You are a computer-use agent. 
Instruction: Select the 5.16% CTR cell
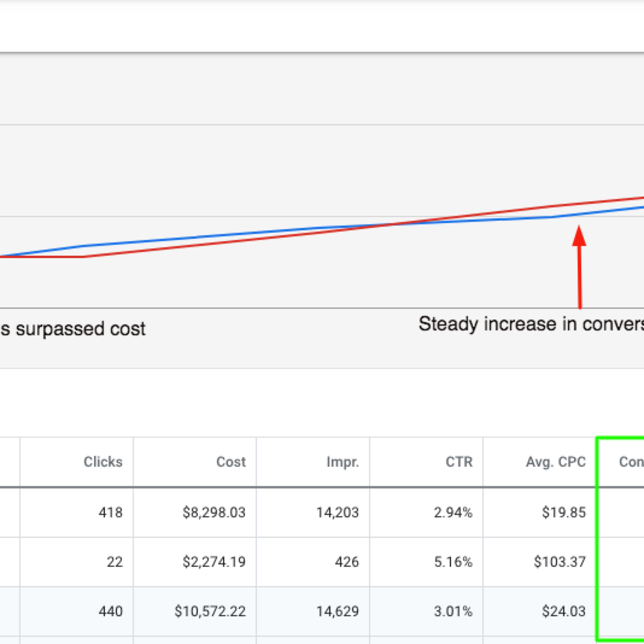tap(426, 562)
